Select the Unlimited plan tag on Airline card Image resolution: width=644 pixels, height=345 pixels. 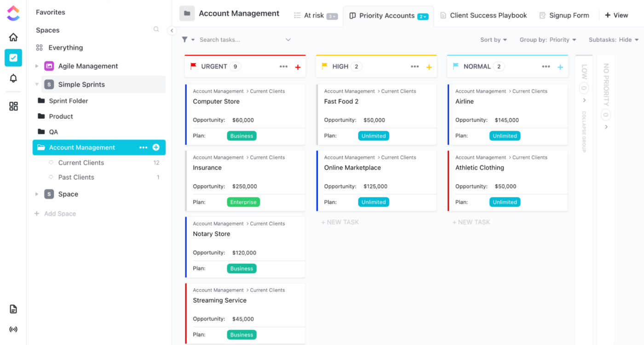tap(505, 136)
